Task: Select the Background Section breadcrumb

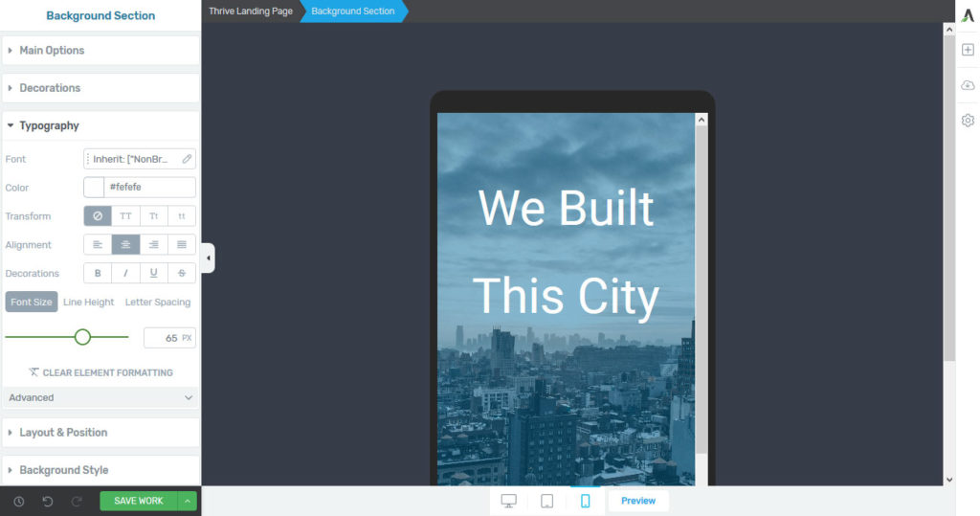Action: [353, 11]
